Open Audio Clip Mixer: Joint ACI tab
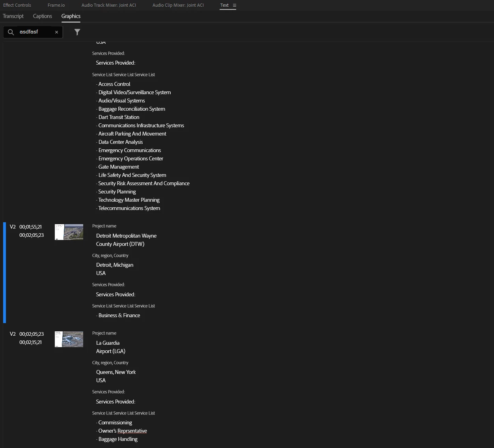The width and height of the screenshot is (494, 448). (178, 5)
